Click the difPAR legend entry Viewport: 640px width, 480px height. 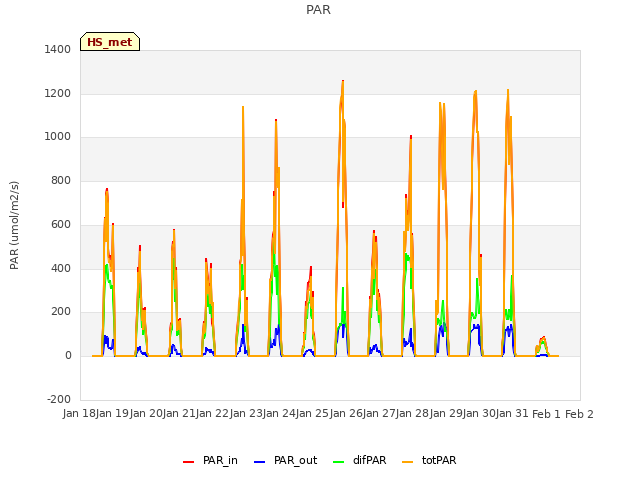[x=360, y=460]
